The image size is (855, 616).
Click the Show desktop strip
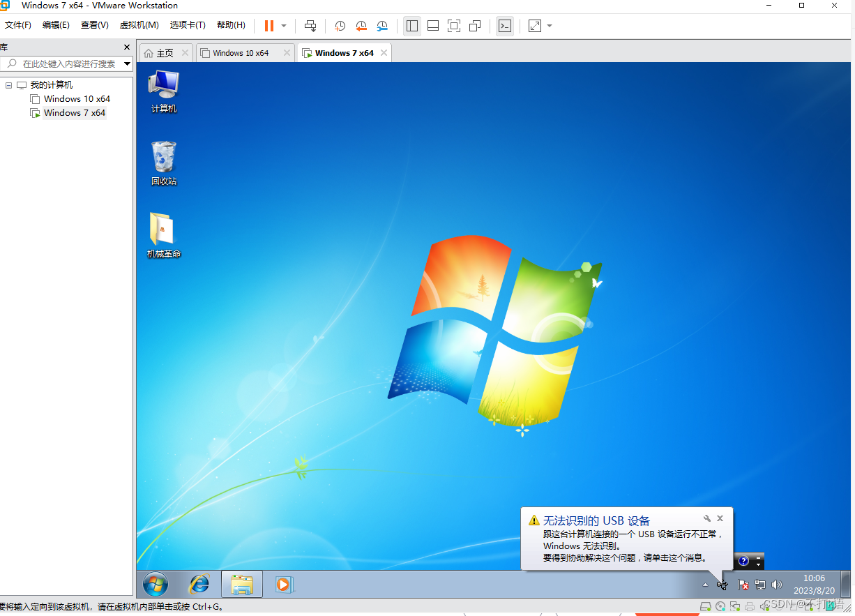point(845,584)
